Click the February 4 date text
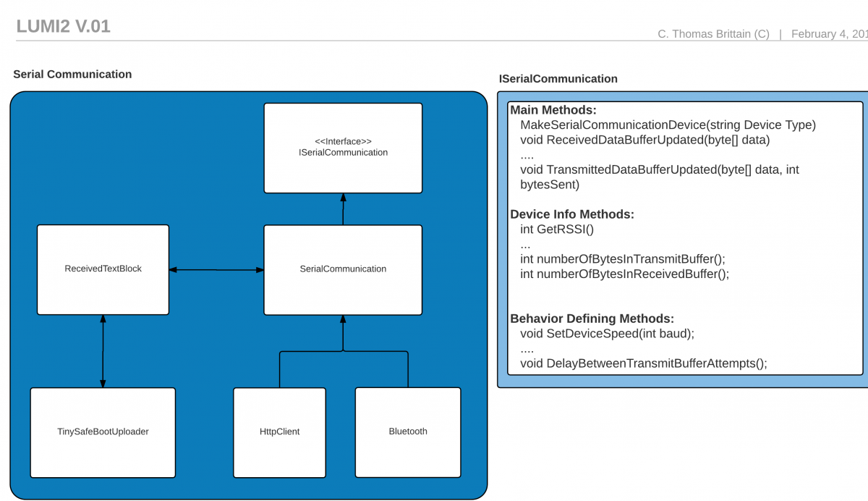The width and height of the screenshot is (868, 501). (x=829, y=34)
